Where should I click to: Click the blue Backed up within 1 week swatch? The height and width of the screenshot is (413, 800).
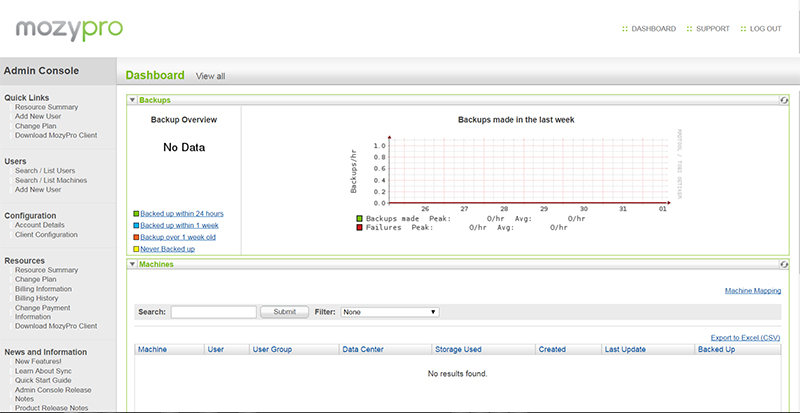[136, 226]
